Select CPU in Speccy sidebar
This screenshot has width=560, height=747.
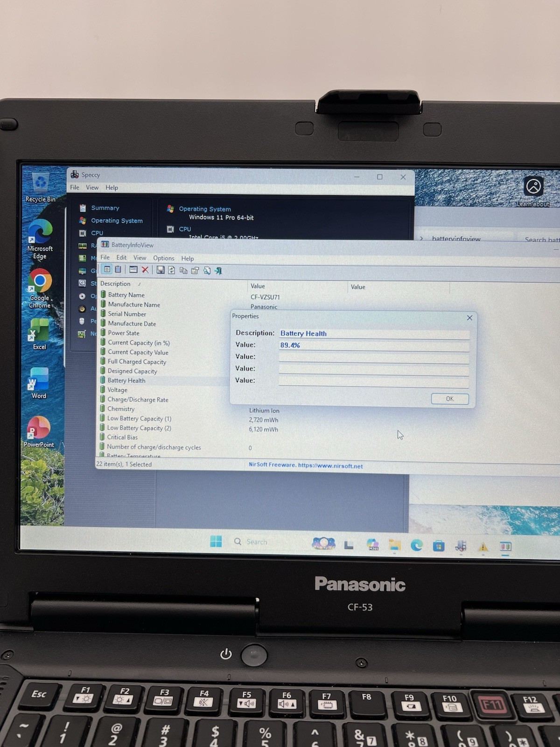(97, 233)
